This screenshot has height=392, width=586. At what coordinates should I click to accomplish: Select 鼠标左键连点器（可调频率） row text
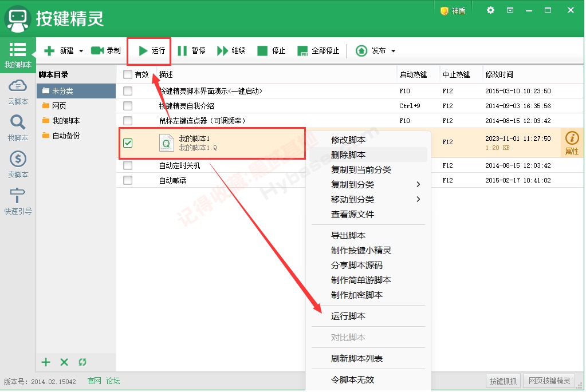pyautogui.click(x=202, y=121)
